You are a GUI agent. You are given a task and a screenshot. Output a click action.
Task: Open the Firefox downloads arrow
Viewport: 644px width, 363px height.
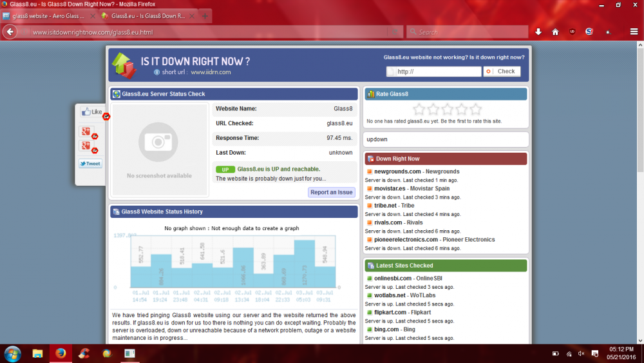(x=538, y=32)
